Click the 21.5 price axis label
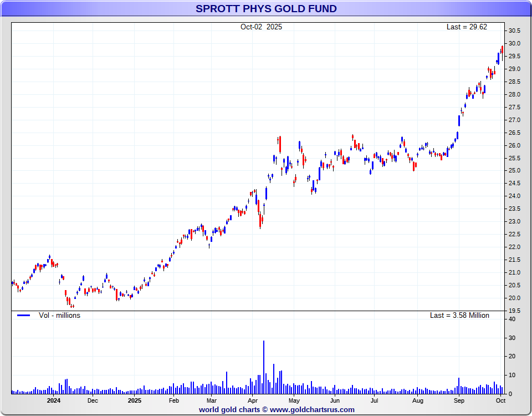This screenshot has height=416, width=532. pyautogui.click(x=514, y=260)
